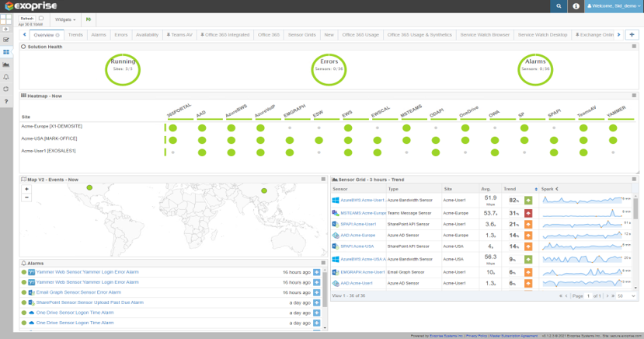Open the alarms bell sidebar icon
644x339 pixels.
6,77
